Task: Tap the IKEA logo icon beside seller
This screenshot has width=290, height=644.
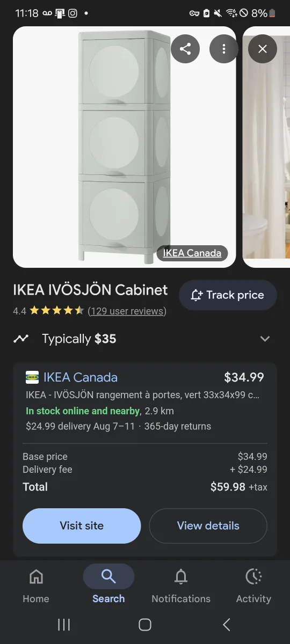Action: (x=32, y=377)
